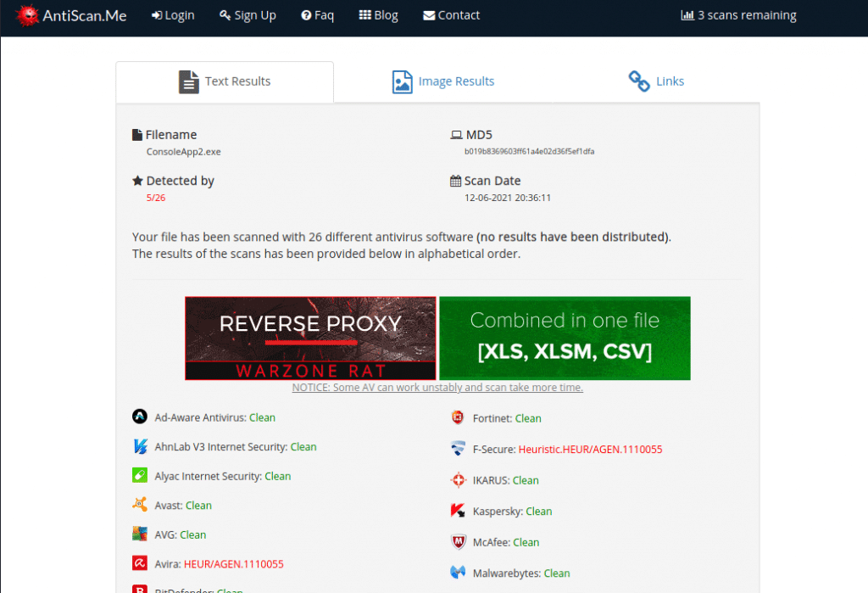Click the MD5 laptop icon
Image resolution: width=868 pixels, height=593 pixels.
pos(456,135)
